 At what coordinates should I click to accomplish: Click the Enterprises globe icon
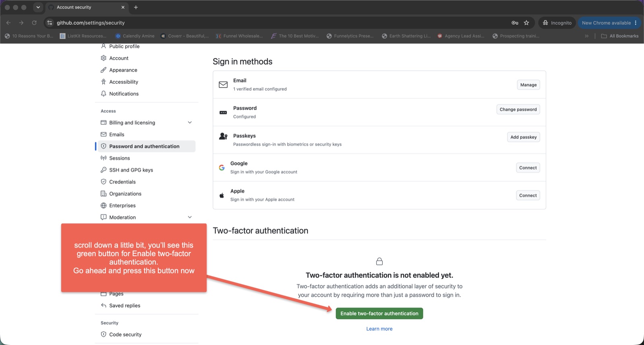[103, 205]
